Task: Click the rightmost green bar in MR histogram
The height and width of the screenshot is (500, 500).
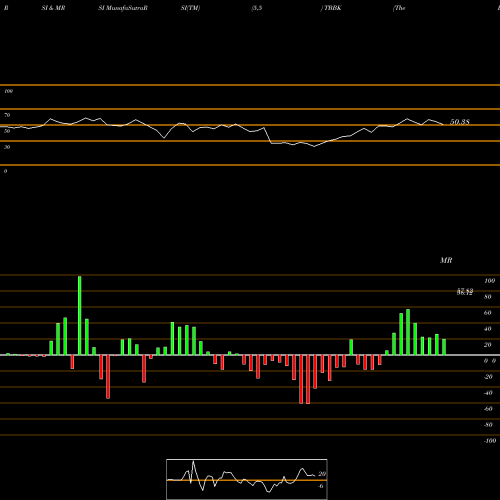Action: coord(444,347)
